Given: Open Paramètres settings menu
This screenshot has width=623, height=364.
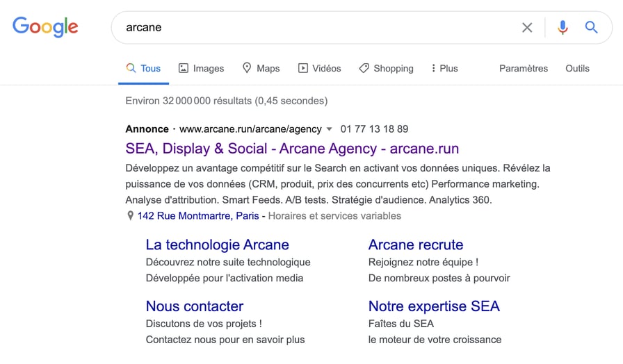Looking at the screenshot, I should (x=524, y=68).
